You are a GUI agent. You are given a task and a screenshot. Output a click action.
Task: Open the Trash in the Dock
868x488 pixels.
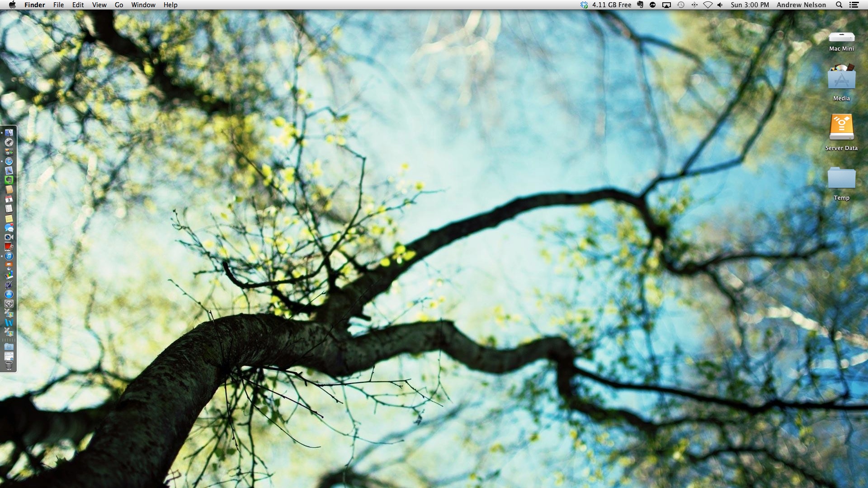[9, 365]
